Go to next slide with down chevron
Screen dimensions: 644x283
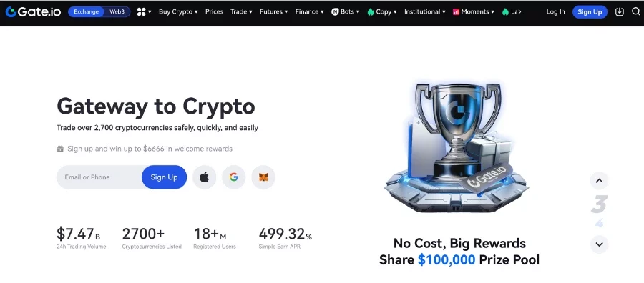tap(599, 244)
